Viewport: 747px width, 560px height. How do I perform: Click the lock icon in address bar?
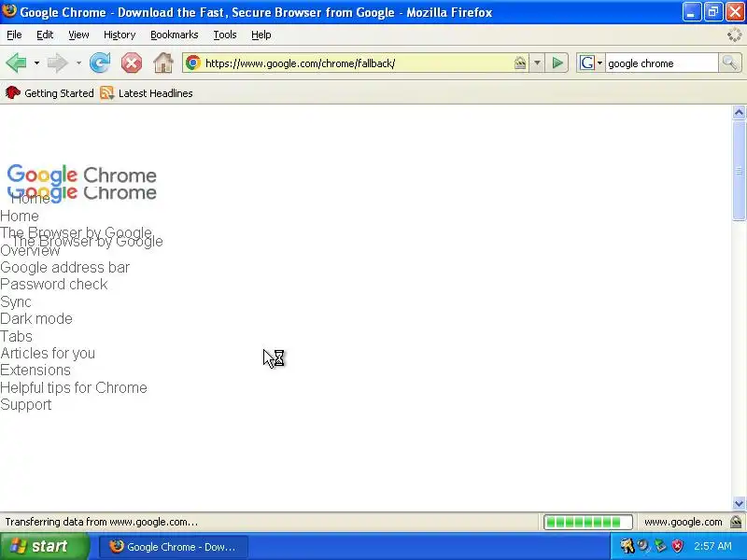(x=520, y=63)
